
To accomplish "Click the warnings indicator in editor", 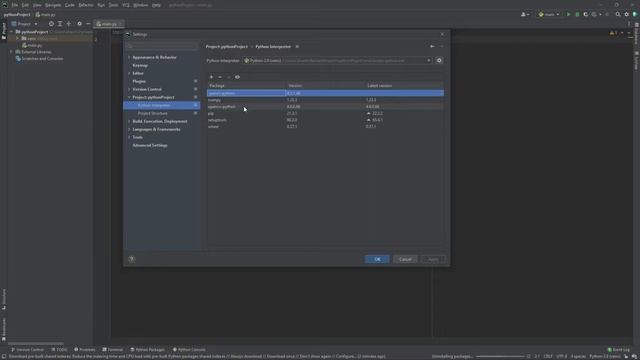I will click(x=613, y=33).
